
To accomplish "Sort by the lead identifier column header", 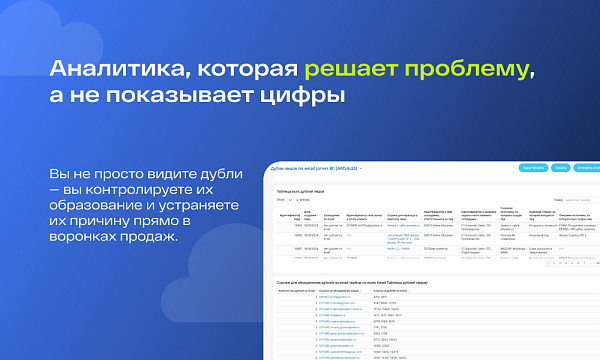I will 290,217.
